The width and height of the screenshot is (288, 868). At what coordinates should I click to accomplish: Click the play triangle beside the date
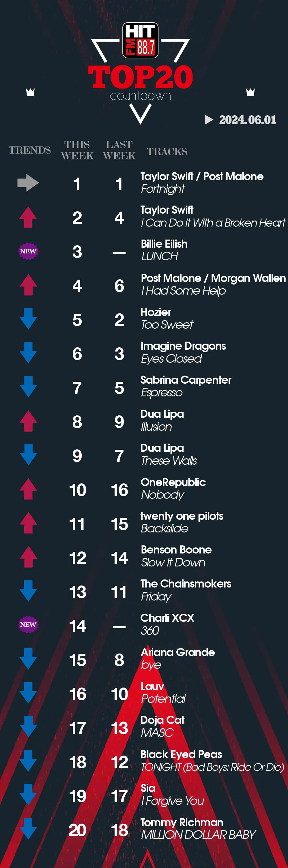tap(209, 120)
